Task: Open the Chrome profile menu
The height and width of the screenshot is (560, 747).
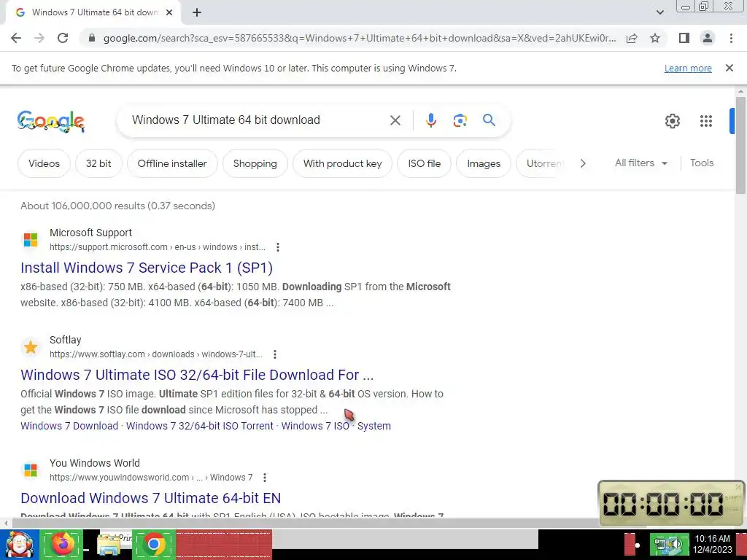Action: tap(708, 38)
